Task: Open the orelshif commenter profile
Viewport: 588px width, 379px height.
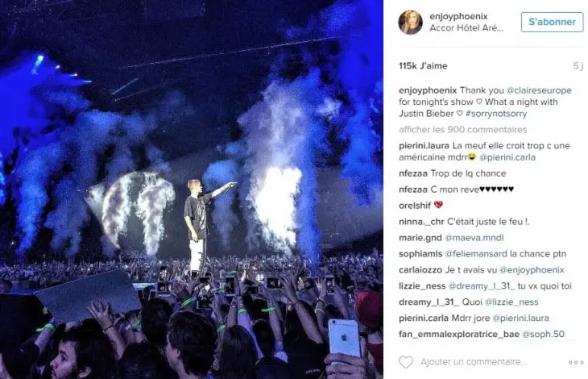Action: click(x=416, y=205)
